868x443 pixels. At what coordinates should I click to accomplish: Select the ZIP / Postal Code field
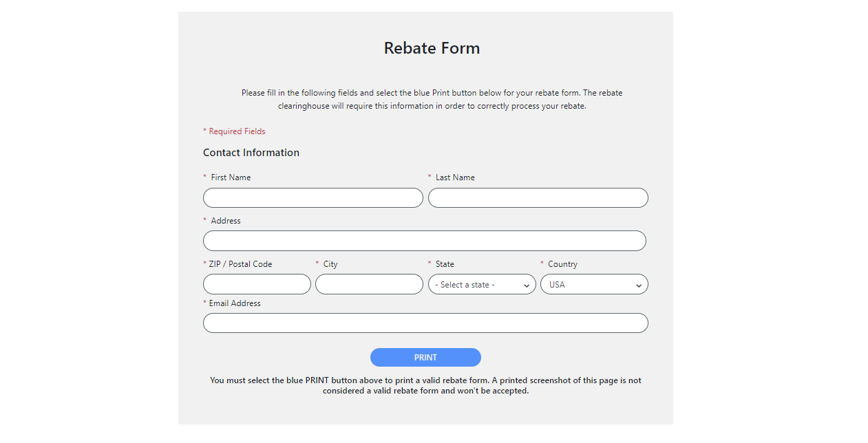click(257, 284)
